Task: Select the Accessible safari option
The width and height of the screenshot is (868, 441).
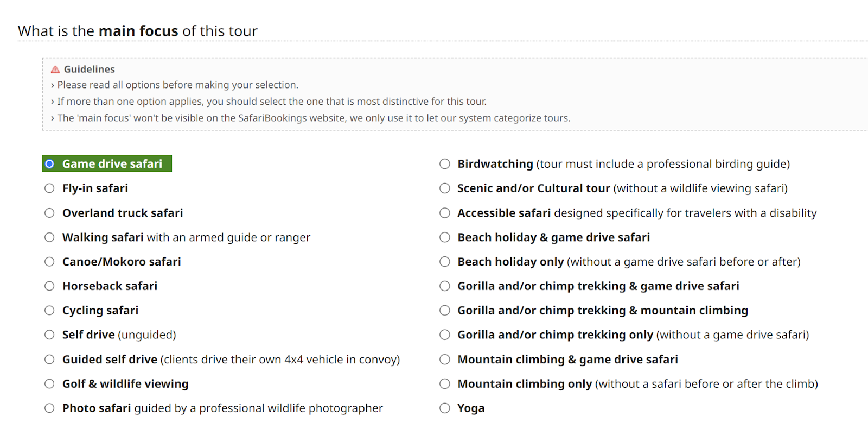Action: point(445,213)
